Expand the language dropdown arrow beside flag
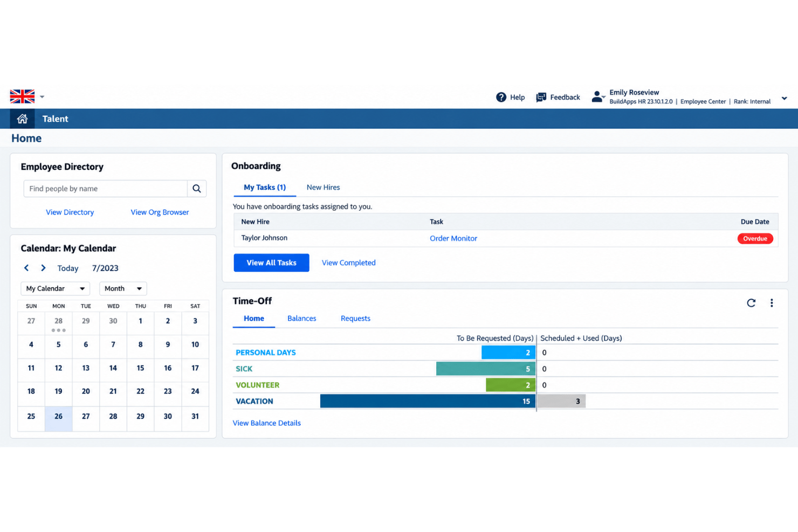Viewport: 798px width, 532px height. 42,97
